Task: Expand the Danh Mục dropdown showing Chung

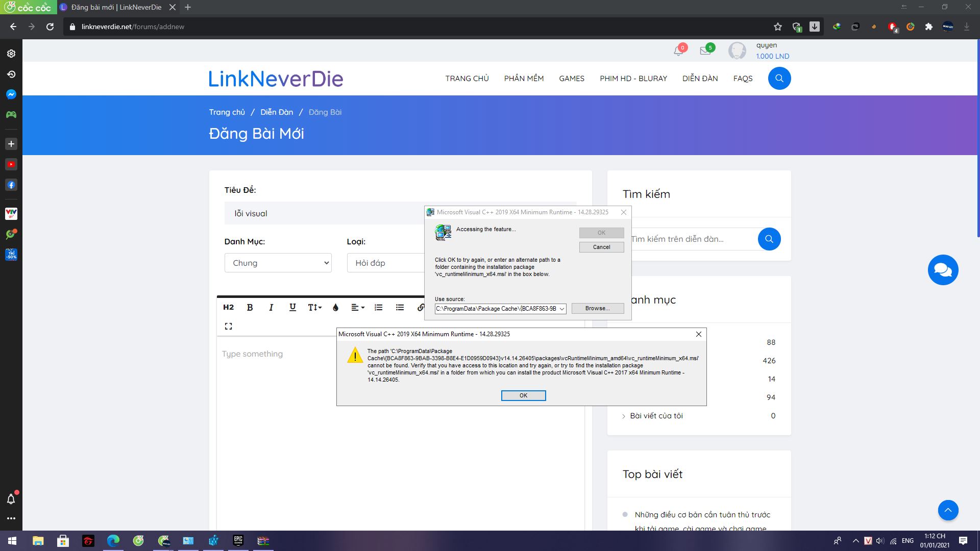Action: [x=278, y=263]
